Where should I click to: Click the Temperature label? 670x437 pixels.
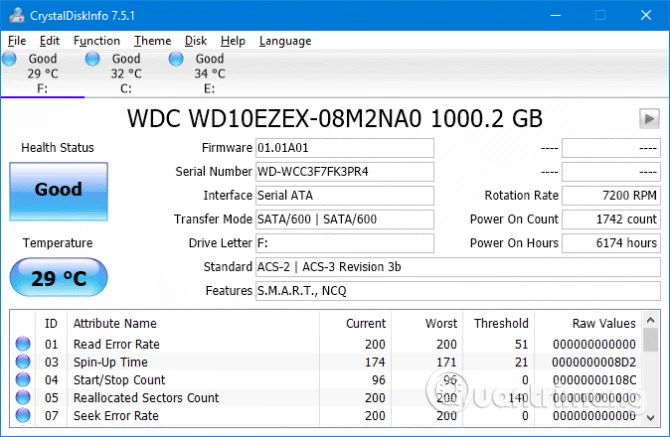pyautogui.click(x=58, y=243)
